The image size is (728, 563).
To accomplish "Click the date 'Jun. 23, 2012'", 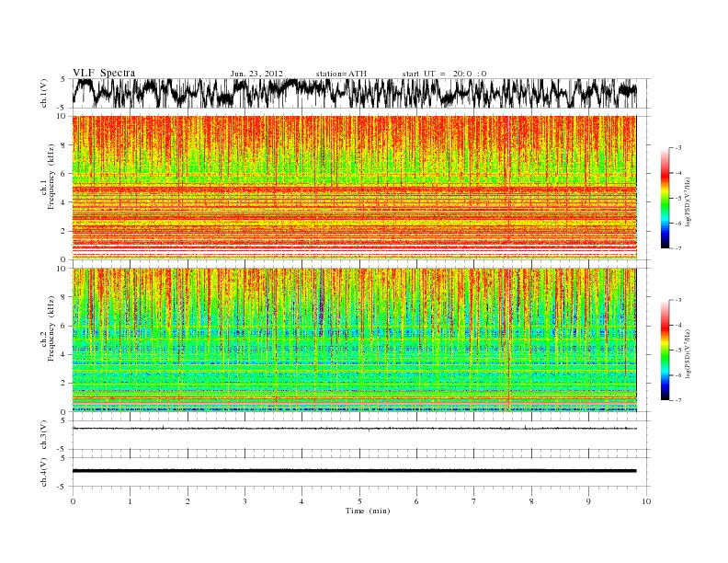I will (x=256, y=74).
